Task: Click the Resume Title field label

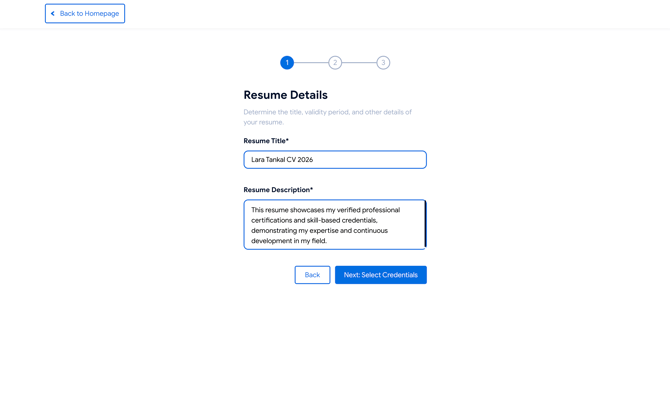Action: pos(265,141)
